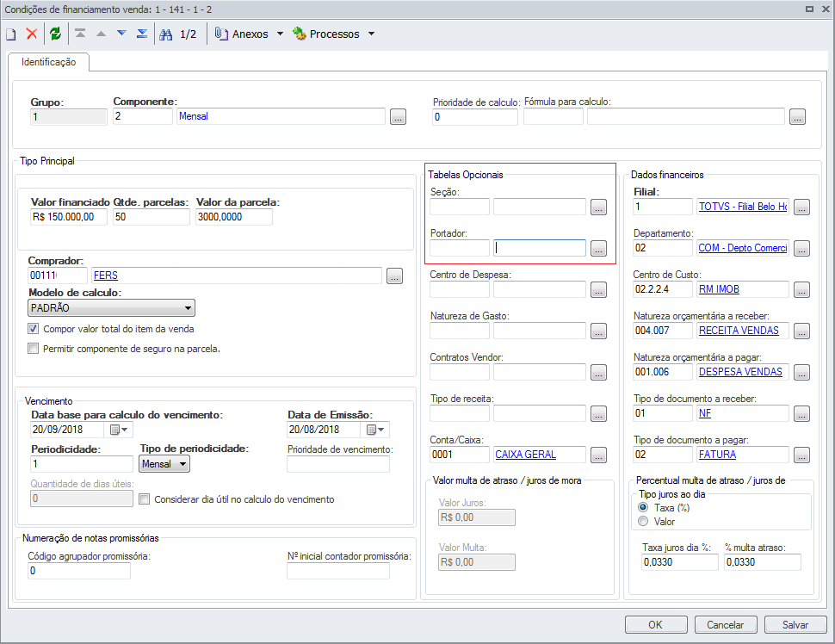Open the DESPESA VENDAS link
The height and width of the screenshot is (644, 835).
point(740,372)
